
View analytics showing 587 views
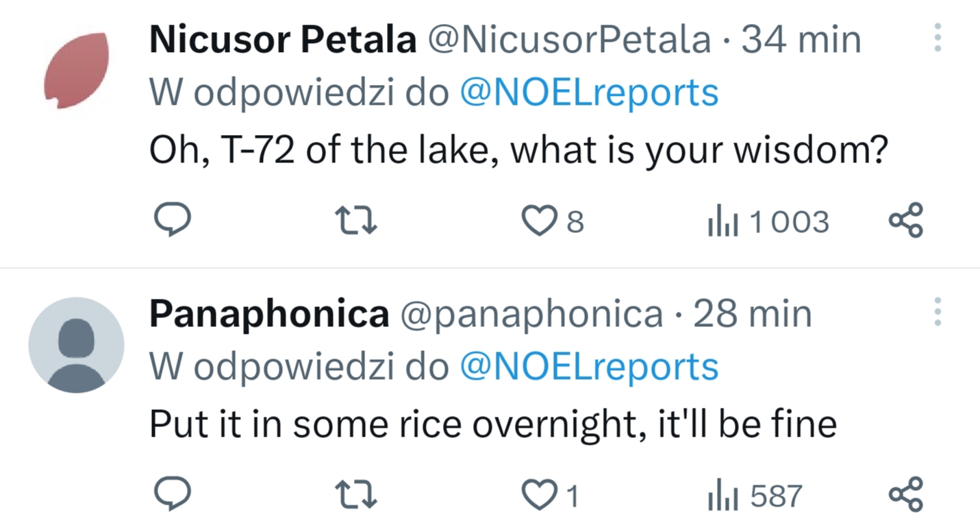(754, 496)
